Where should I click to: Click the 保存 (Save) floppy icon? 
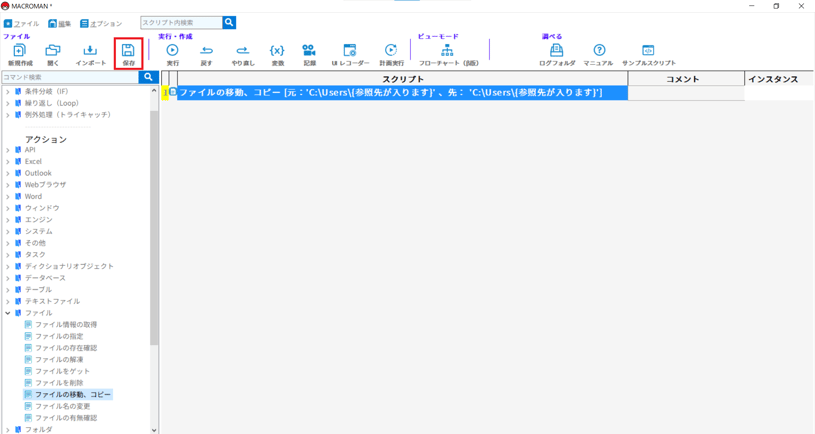[128, 50]
